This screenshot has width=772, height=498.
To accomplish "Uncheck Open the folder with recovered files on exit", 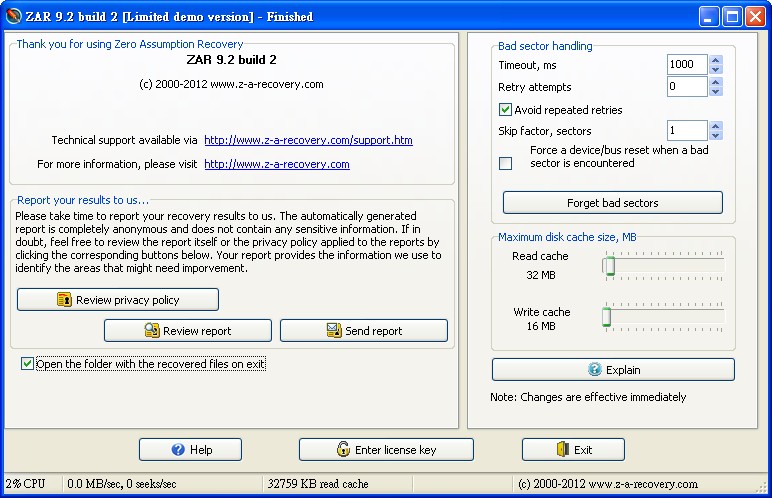I will coord(28,364).
